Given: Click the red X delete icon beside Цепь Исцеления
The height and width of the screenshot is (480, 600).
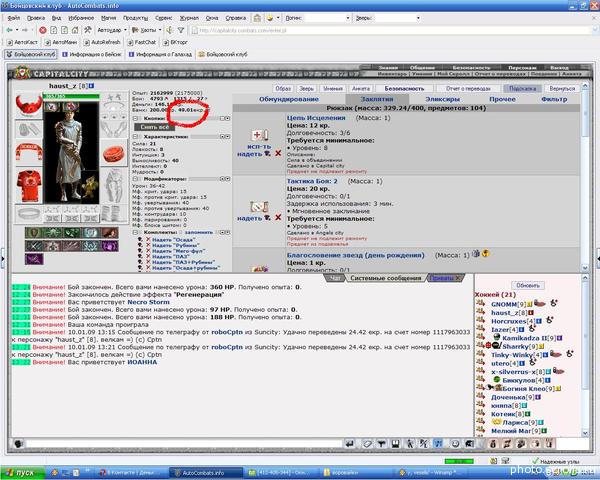Looking at the screenshot, I should [x=278, y=153].
